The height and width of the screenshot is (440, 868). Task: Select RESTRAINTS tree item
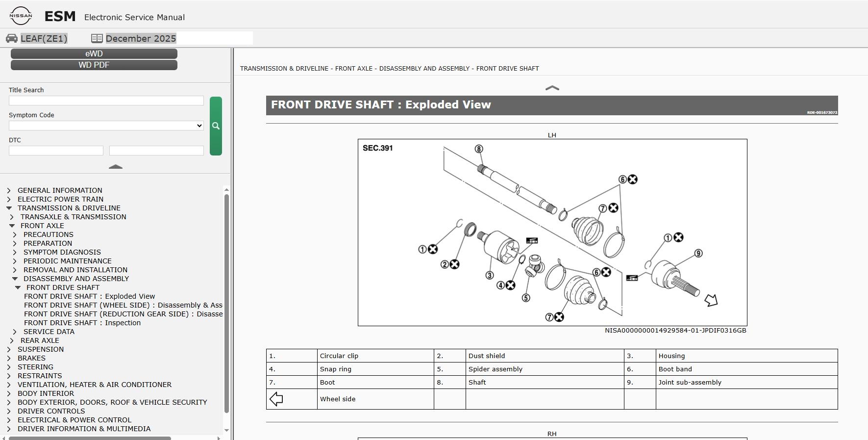40,376
